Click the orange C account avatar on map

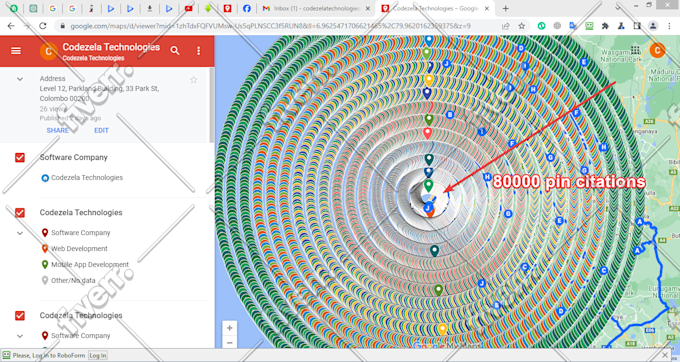657,50
